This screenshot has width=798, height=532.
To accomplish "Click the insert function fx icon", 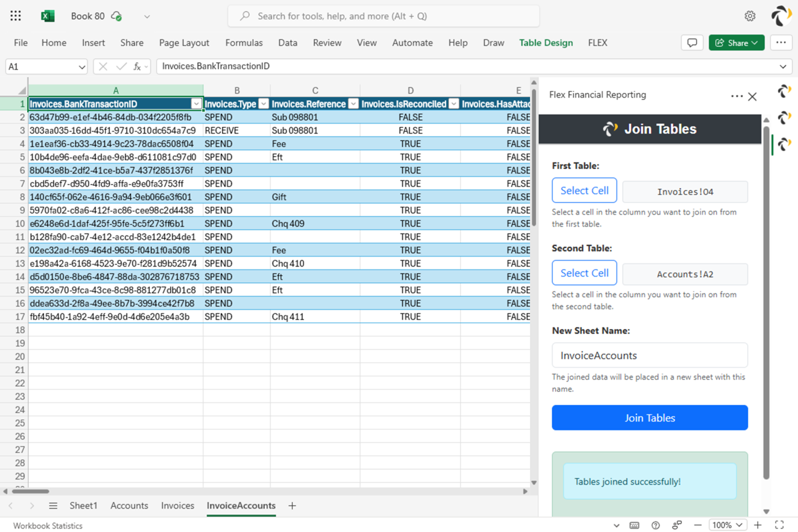I will coord(137,66).
